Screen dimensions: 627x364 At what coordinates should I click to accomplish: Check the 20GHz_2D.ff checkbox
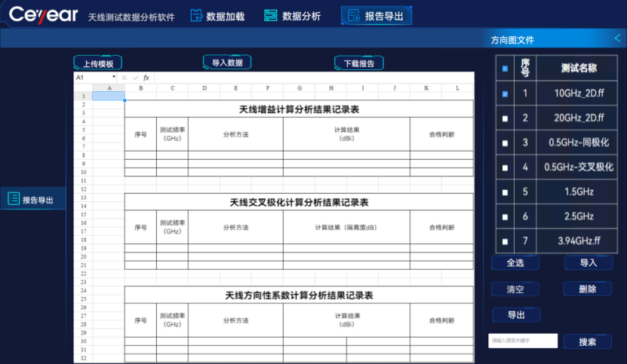coord(505,118)
